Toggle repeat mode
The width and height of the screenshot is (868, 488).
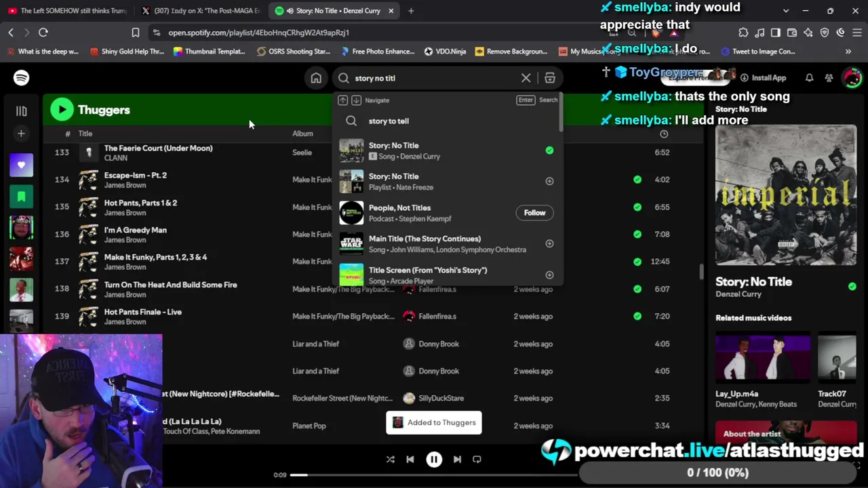pos(477,459)
